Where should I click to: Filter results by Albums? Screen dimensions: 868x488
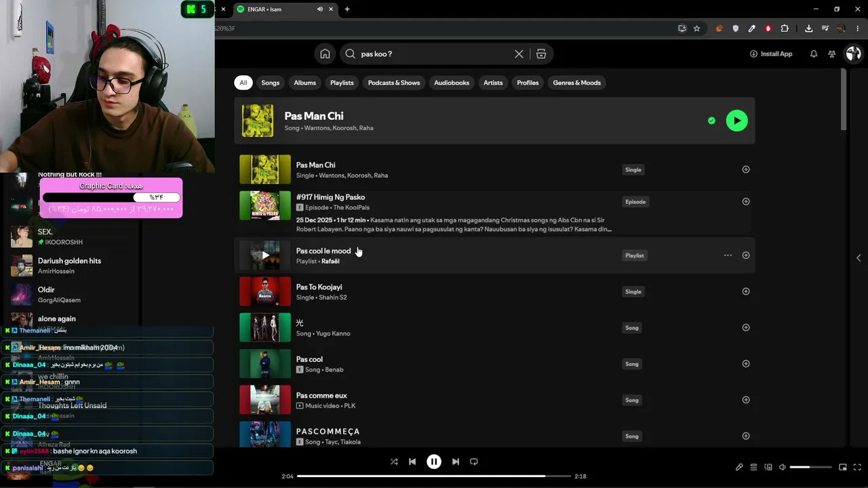click(304, 83)
